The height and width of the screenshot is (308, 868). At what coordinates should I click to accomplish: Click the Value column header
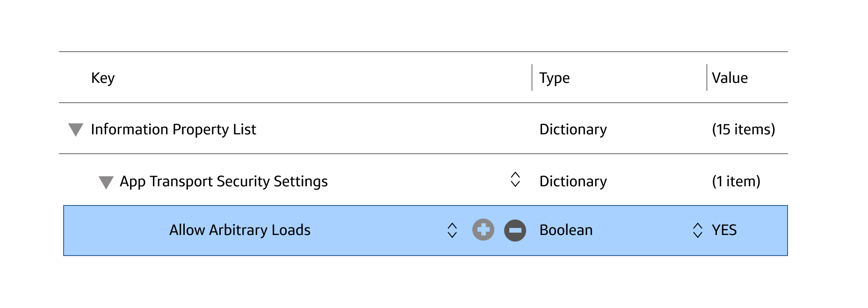pos(730,78)
